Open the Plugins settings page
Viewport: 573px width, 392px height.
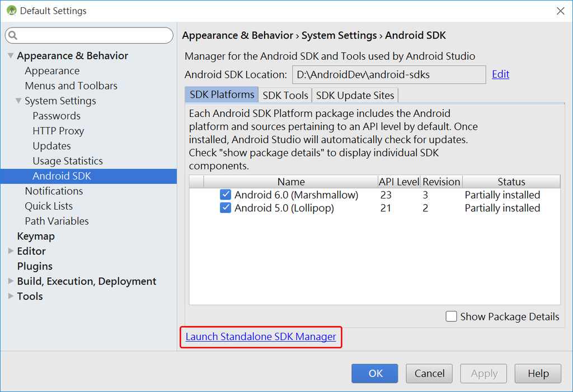tap(35, 266)
